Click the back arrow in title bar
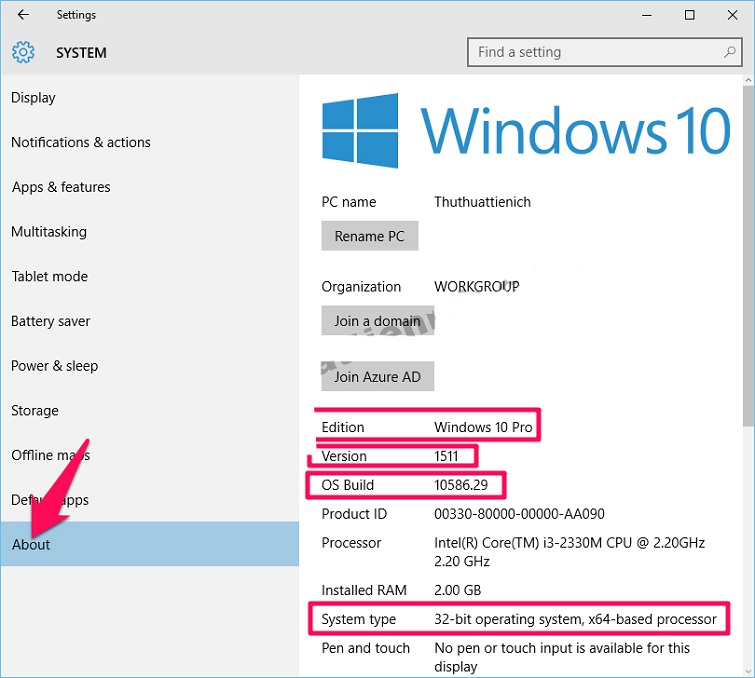Viewport: 755px width, 678px height. (23, 15)
